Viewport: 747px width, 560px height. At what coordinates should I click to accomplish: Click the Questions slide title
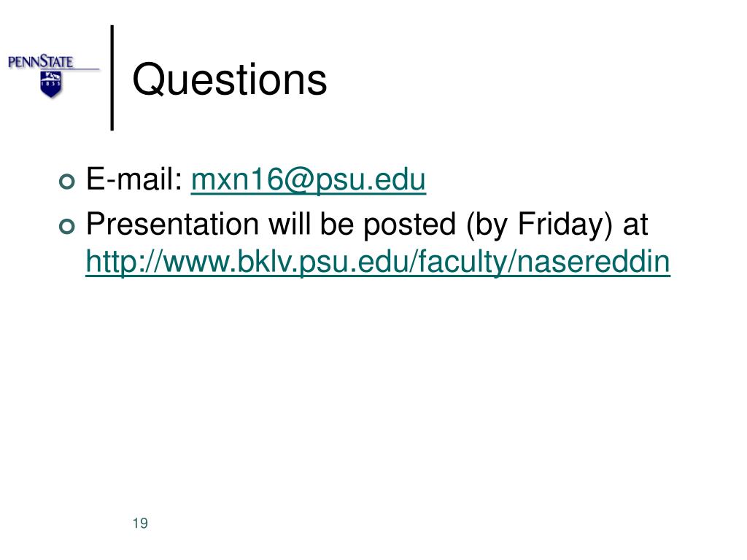[230, 80]
